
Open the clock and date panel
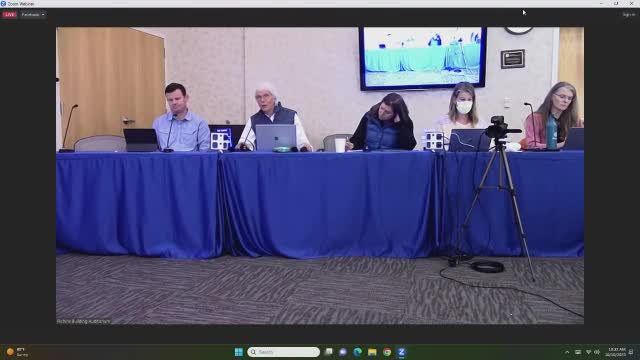pyautogui.click(x=616, y=352)
